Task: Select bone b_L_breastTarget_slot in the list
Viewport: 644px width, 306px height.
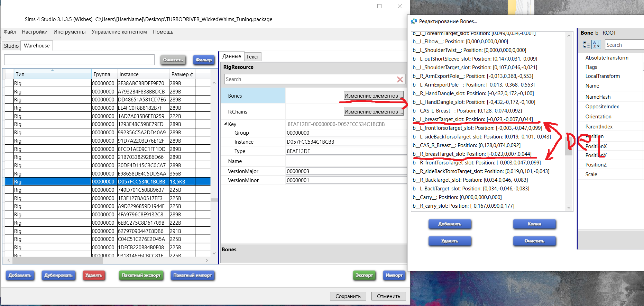Action: (x=473, y=119)
